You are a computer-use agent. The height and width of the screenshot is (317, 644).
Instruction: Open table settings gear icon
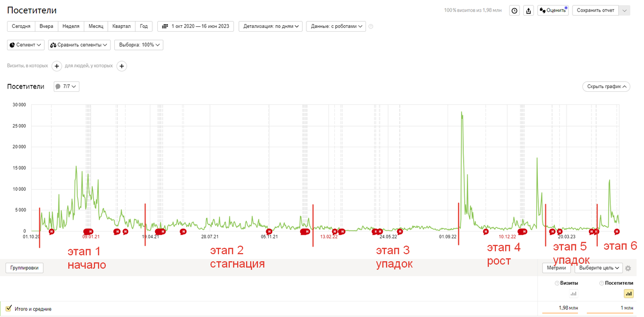(628, 268)
